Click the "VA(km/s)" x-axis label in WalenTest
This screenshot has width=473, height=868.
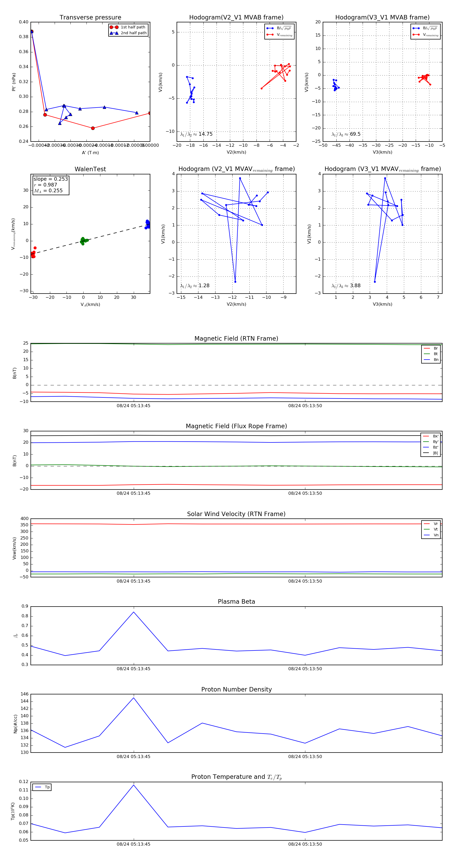[90, 305]
